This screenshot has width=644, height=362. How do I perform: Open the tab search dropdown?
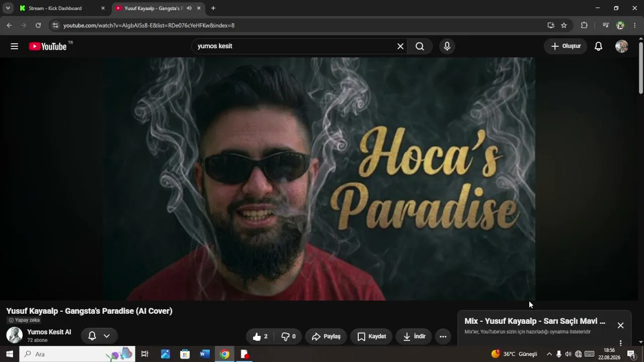[x=8, y=8]
